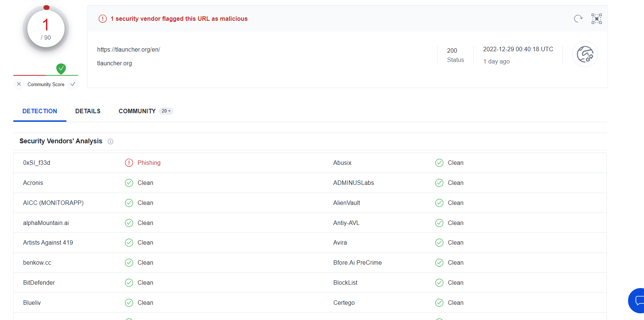Open the COMMUNITY tab
644x320 pixels.
137,111
